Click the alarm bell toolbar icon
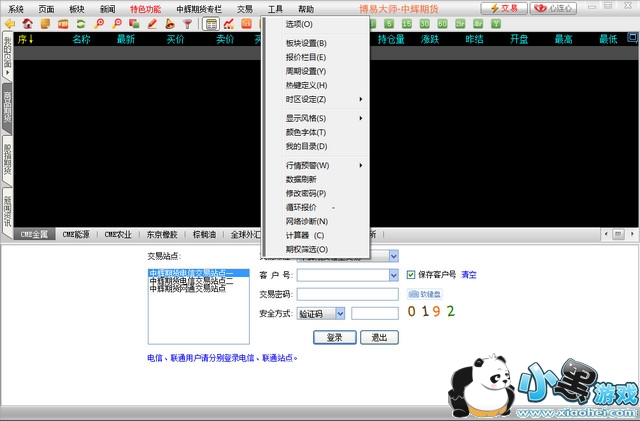The height and width of the screenshot is (421, 640). pyautogui.click(x=170, y=23)
